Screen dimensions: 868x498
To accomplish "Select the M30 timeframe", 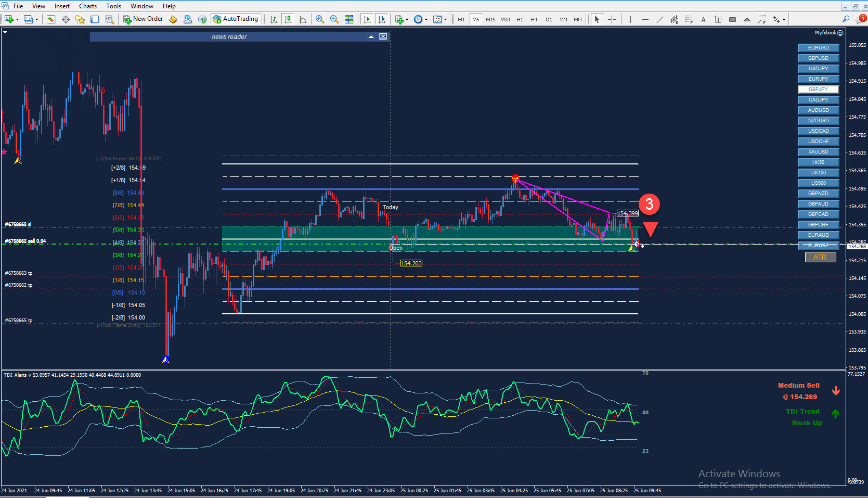I will tap(505, 19).
